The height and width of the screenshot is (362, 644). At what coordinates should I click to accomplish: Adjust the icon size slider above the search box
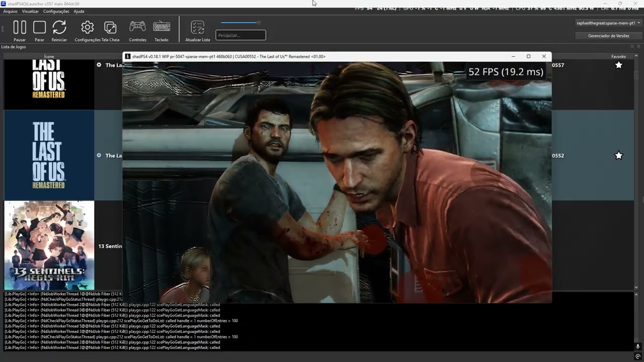pos(240,23)
